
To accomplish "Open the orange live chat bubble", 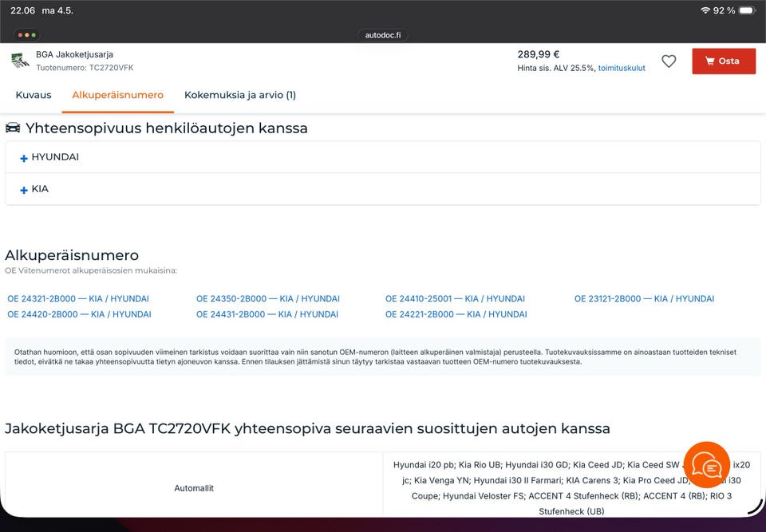I will tap(706, 465).
